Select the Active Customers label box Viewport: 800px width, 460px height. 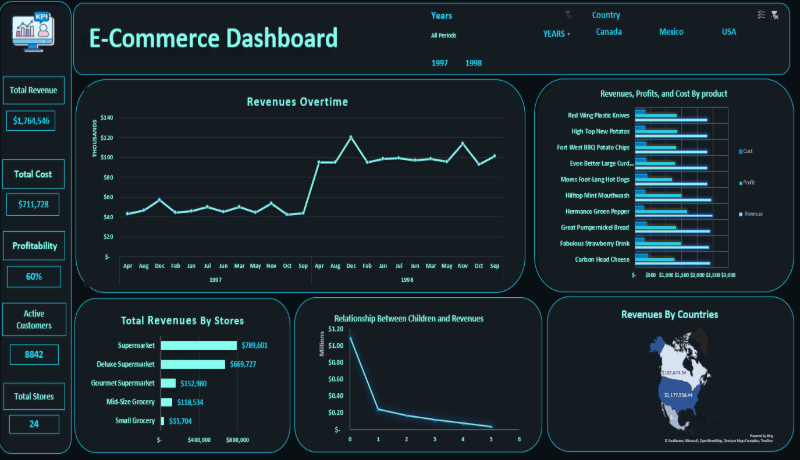34,320
